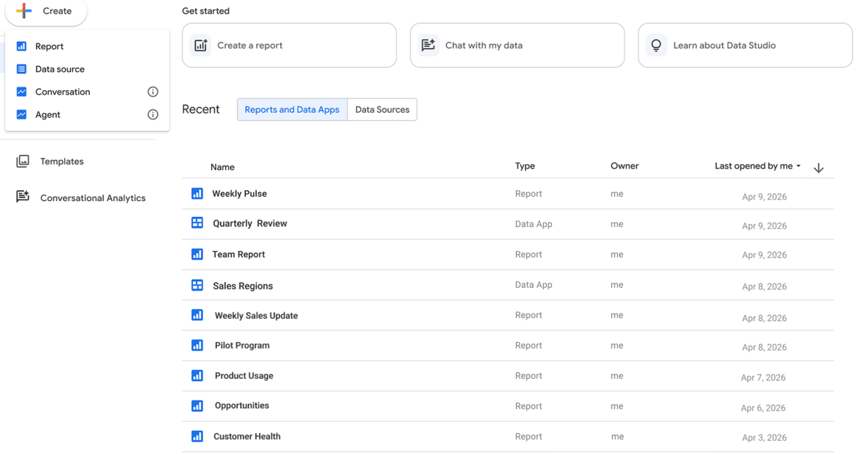Switch to the Reports and Data Apps tab
The image size is (868, 454).
pos(292,109)
